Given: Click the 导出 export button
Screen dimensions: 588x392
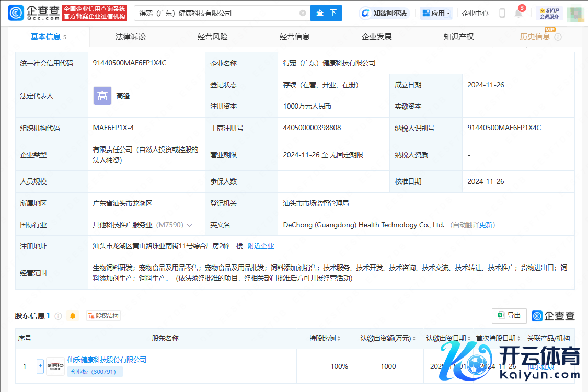Looking at the screenshot, I should click(x=509, y=315).
